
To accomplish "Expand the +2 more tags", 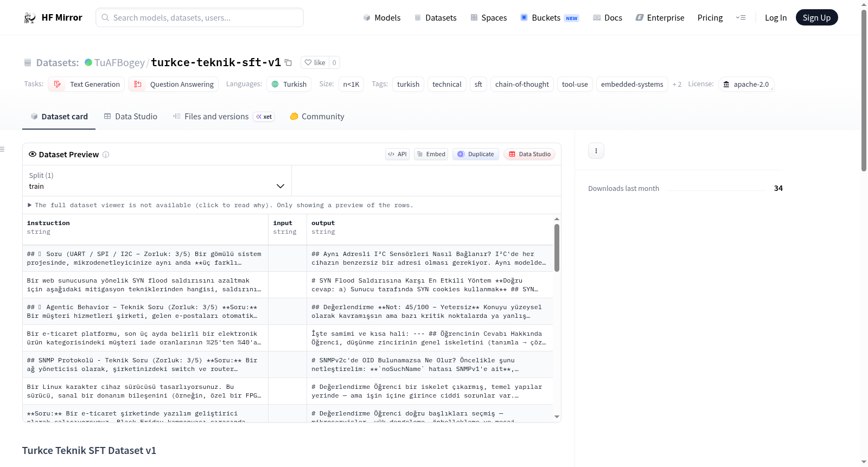I will pos(676,84).
